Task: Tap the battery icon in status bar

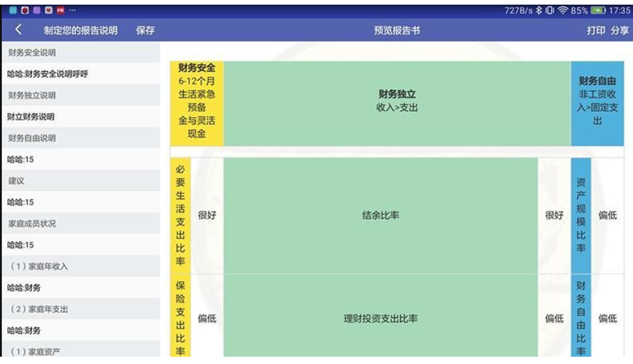Action: click(599, 11)
